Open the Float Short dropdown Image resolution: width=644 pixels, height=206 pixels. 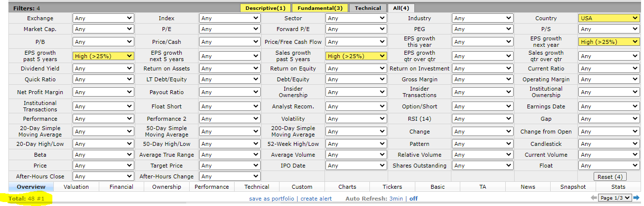tap(230, 106)
